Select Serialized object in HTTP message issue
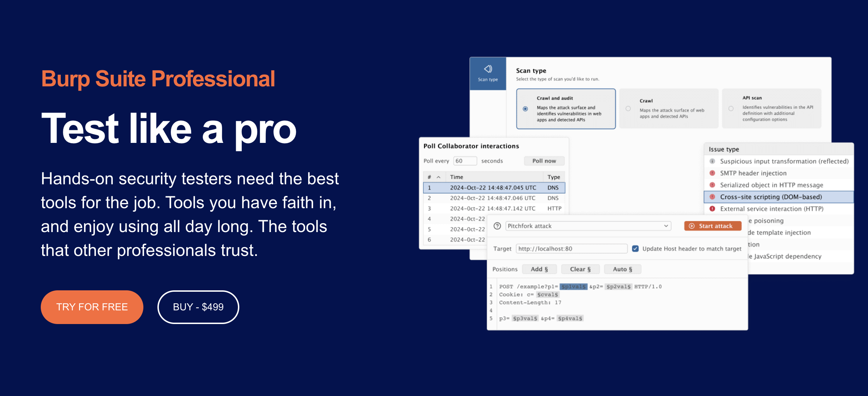The width and height of the screenshot is (868, 396). [779, 185]
